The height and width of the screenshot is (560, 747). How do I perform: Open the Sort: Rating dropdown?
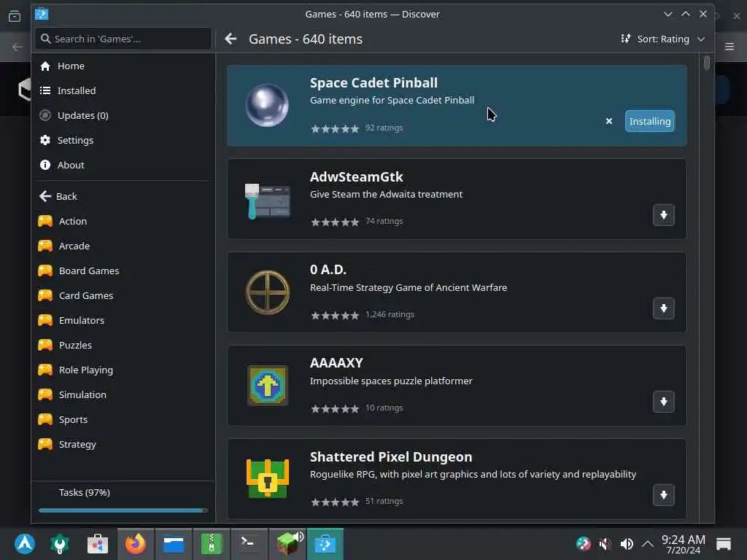(x=662, y=39)
